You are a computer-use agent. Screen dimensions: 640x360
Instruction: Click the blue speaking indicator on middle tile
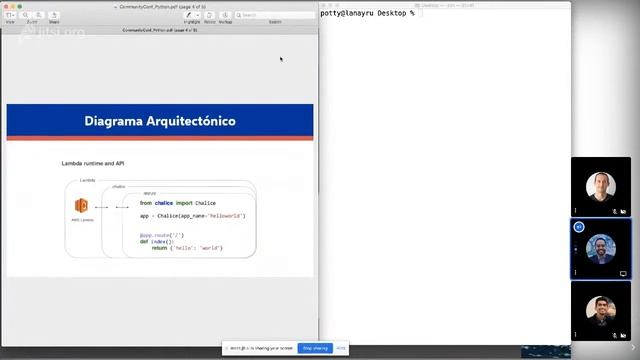click(579, 227)
